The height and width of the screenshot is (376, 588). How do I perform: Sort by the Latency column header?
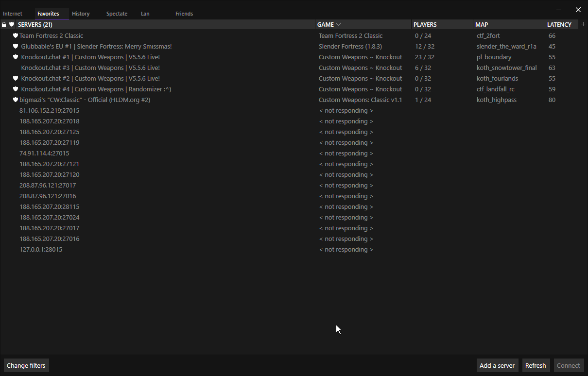[562, 24]
